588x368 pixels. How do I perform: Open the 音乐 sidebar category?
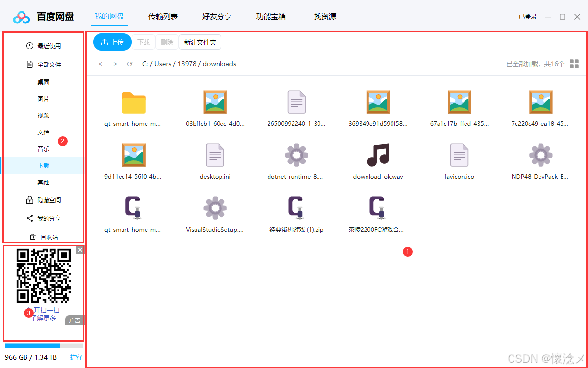pos(43,149)
